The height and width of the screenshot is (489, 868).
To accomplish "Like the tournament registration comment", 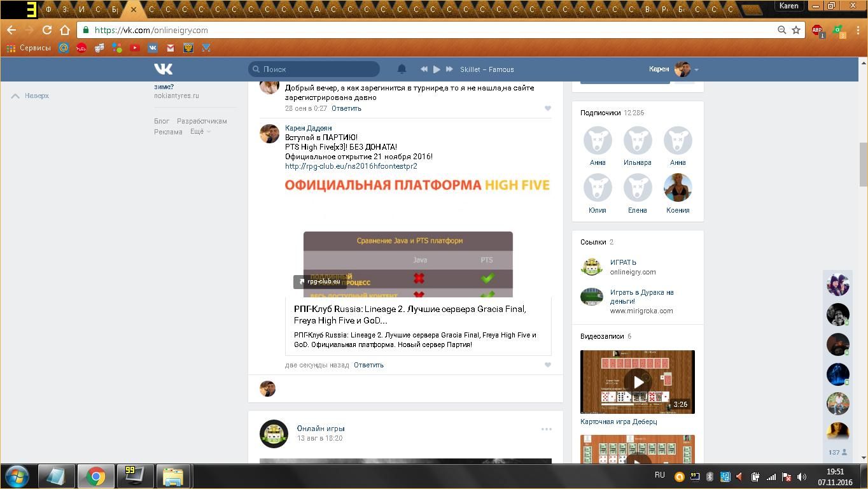I will click(547, 108).
